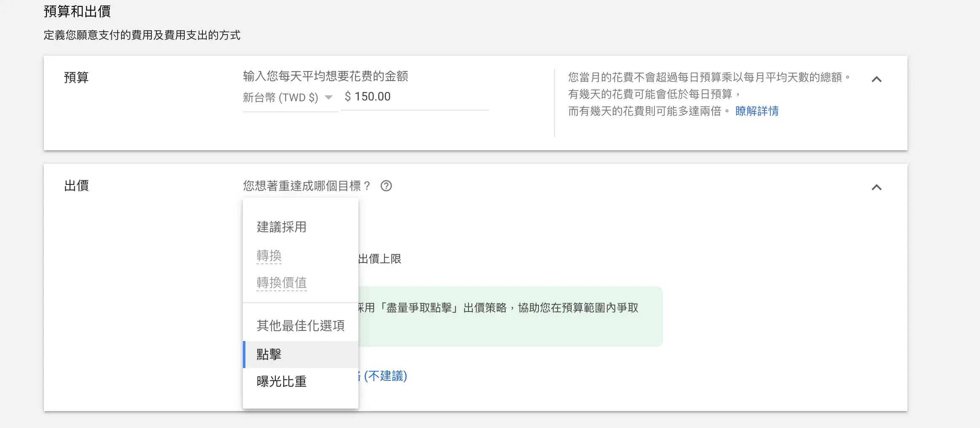Click the 您想著重達成哪個目標？ question label
This screenshot has height=428, width=980.
pos(307,186)
